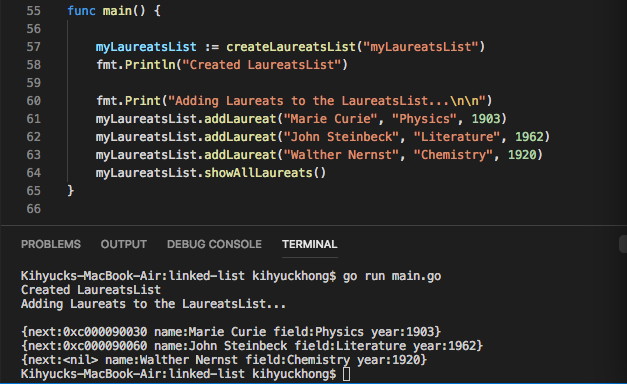Click the "Literature" string in code

pos(457,137)
